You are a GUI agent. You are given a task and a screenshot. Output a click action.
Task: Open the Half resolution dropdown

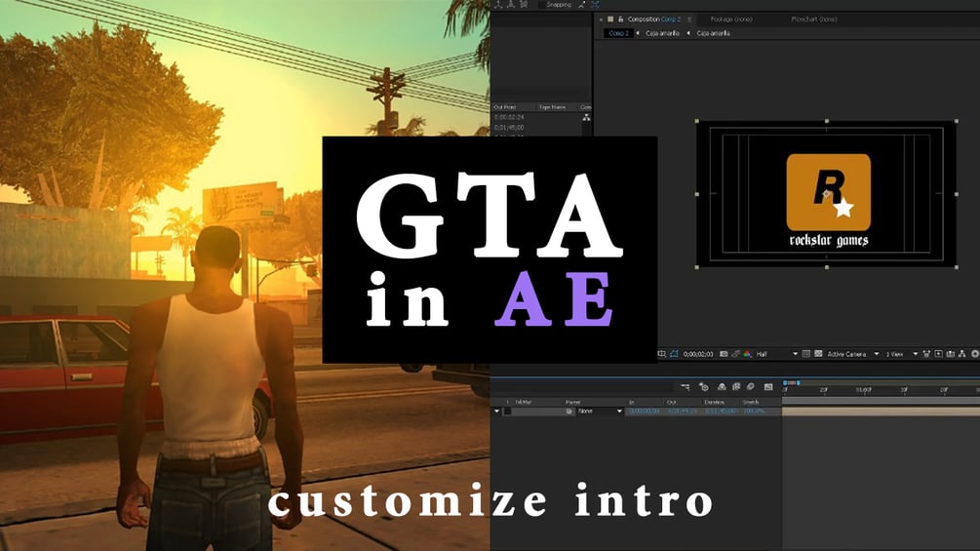pos(777,354)
